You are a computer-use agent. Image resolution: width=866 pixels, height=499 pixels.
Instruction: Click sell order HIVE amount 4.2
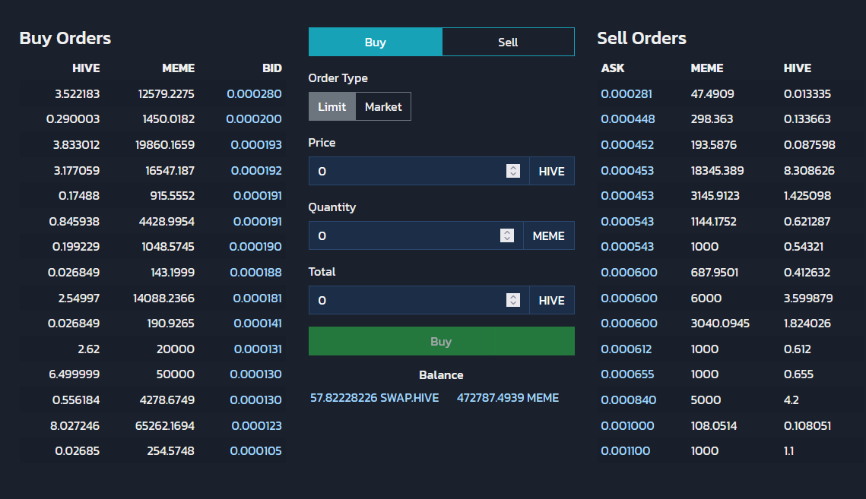click(791, 400)
